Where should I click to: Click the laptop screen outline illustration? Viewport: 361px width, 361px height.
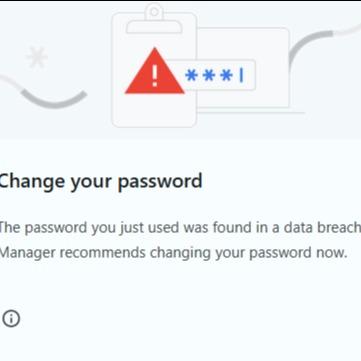coord(243,68)
